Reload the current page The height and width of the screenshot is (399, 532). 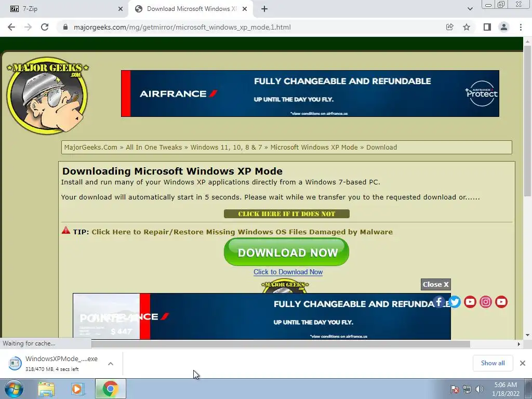point(45,27)
